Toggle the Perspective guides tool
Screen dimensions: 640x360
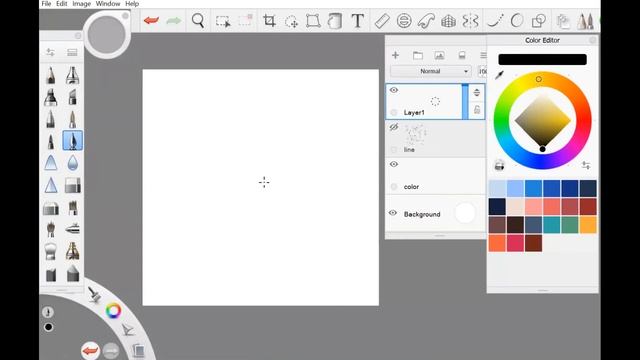[448, 21]
